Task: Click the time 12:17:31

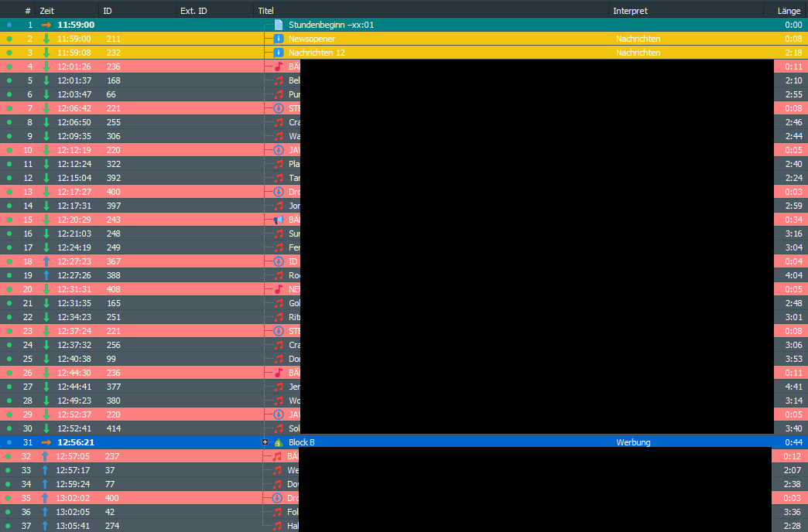Action: (x=74, y=206)
